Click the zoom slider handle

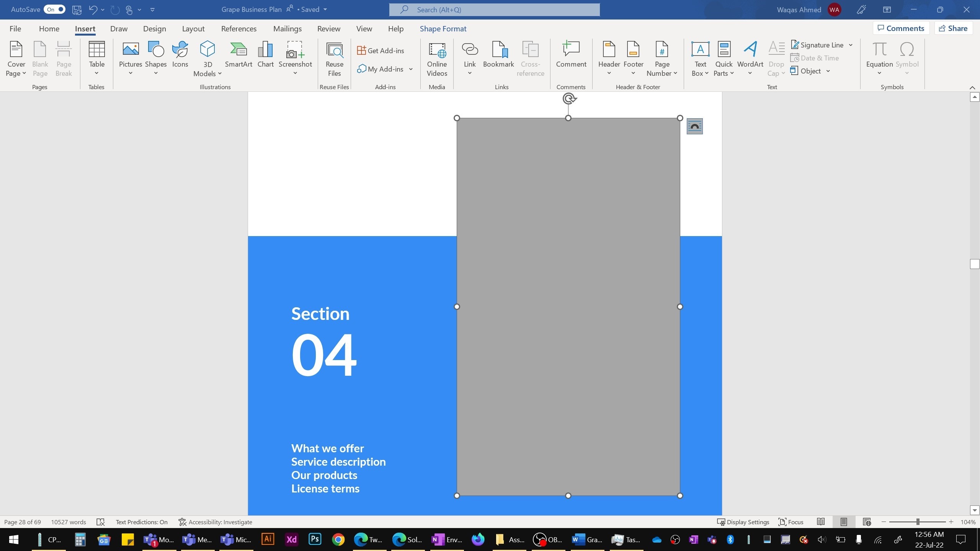click(918, 522)
